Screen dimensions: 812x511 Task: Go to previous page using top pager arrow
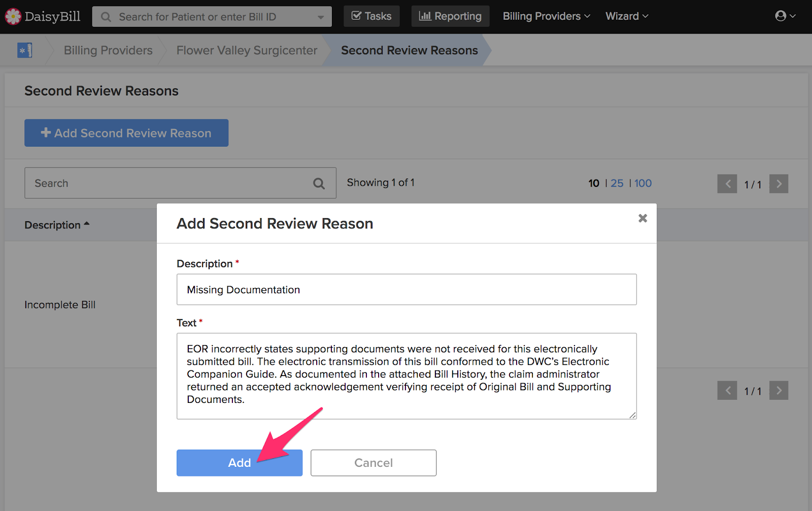point(727,184)
